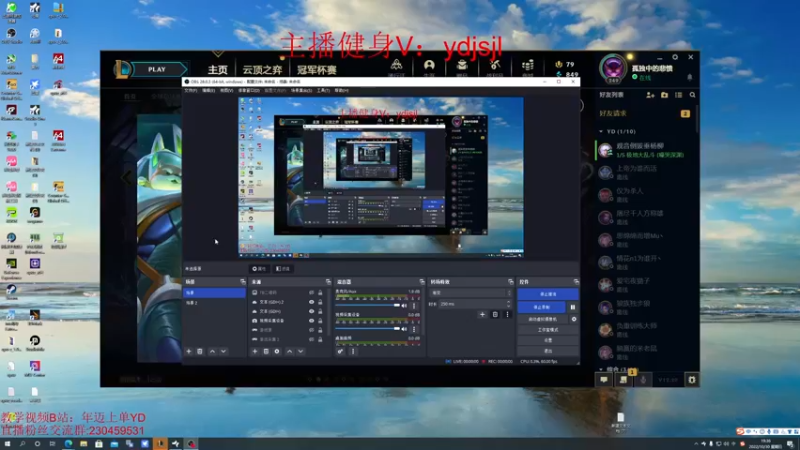Toggle visibility of second source row

[x=311, y=302]
